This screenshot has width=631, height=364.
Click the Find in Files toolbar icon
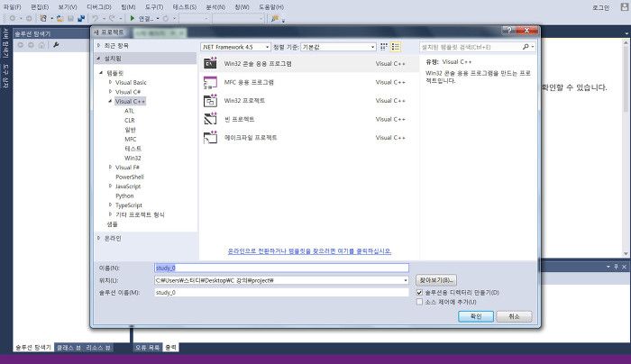pyautogui.click(x=275, y=18)
